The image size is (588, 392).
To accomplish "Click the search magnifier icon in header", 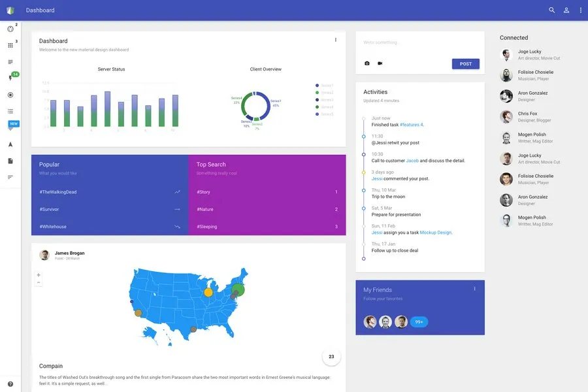I will [x=551, y=10].
